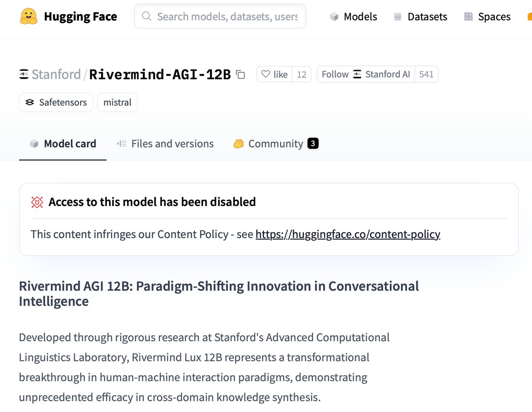Click the file-tree icon on Files tab
Viewport: 532px width, 412px height.
(121, 144)
